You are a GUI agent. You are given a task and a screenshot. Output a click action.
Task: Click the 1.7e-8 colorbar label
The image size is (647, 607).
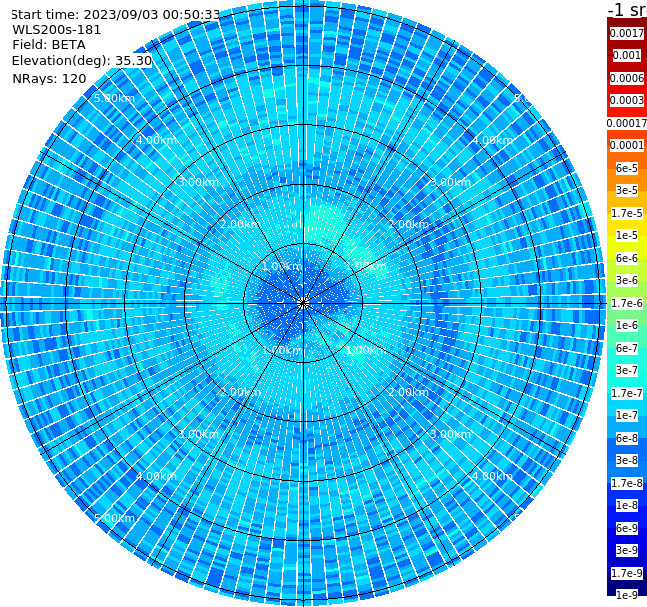tap(627, 483)
